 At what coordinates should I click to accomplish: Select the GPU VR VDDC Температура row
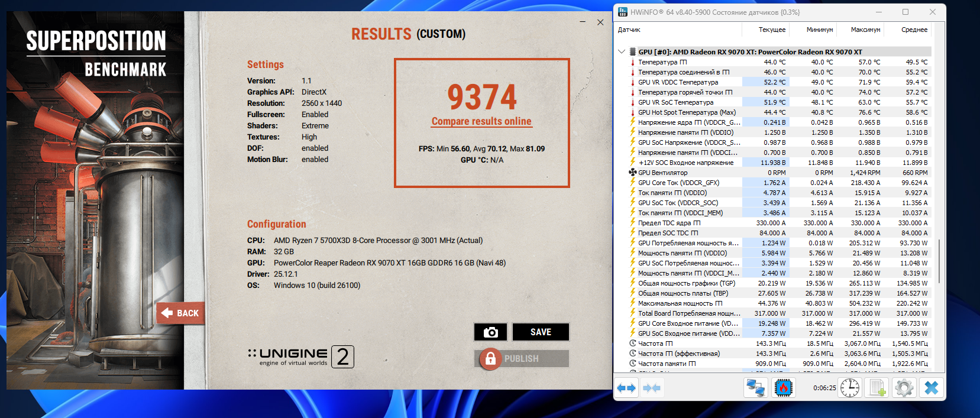[x=780, y=82]
